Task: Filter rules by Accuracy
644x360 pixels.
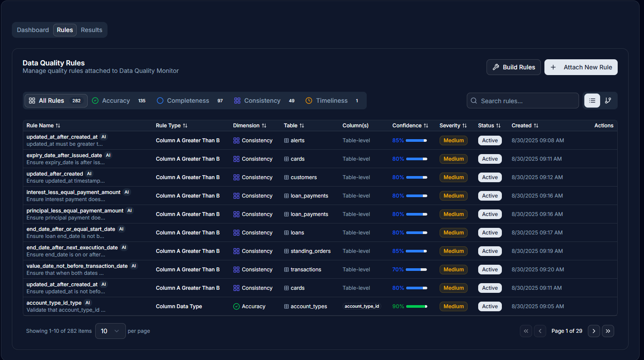Action: tap(119, 101)
